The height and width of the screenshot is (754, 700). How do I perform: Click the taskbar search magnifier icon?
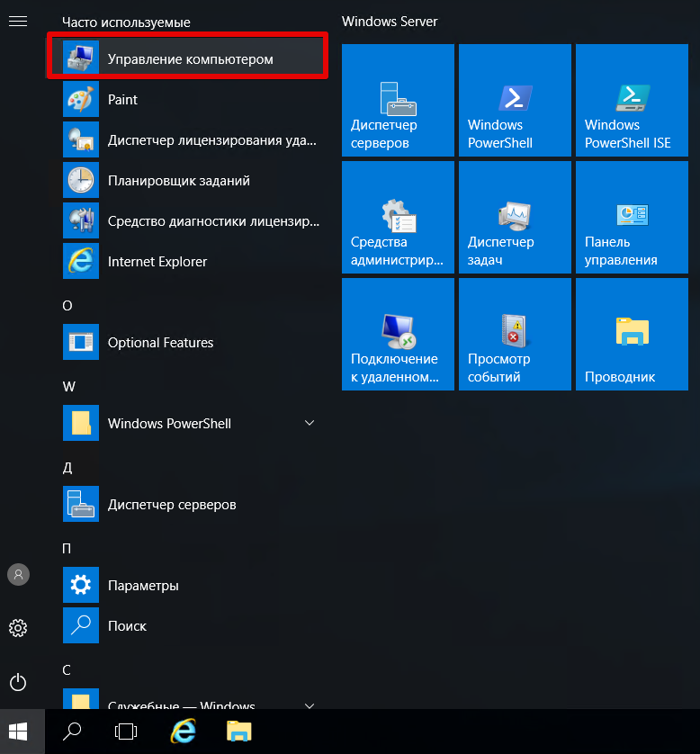coord(72,732)
